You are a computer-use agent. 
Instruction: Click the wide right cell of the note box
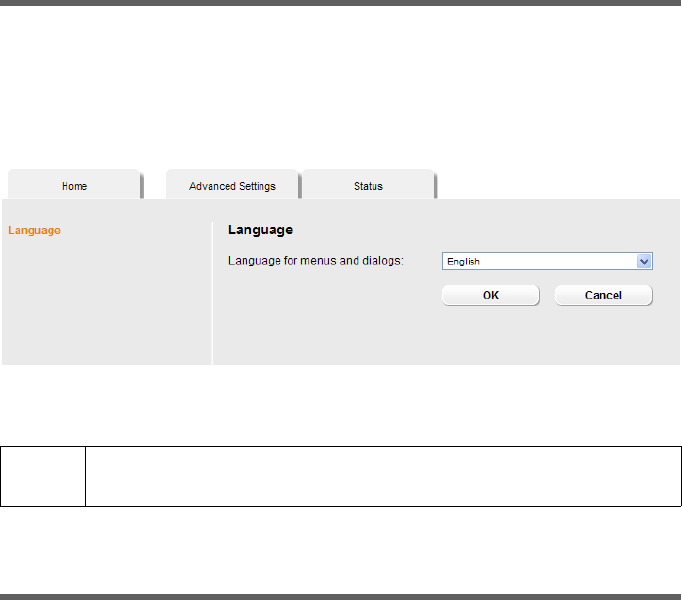[x=383, y=476]
